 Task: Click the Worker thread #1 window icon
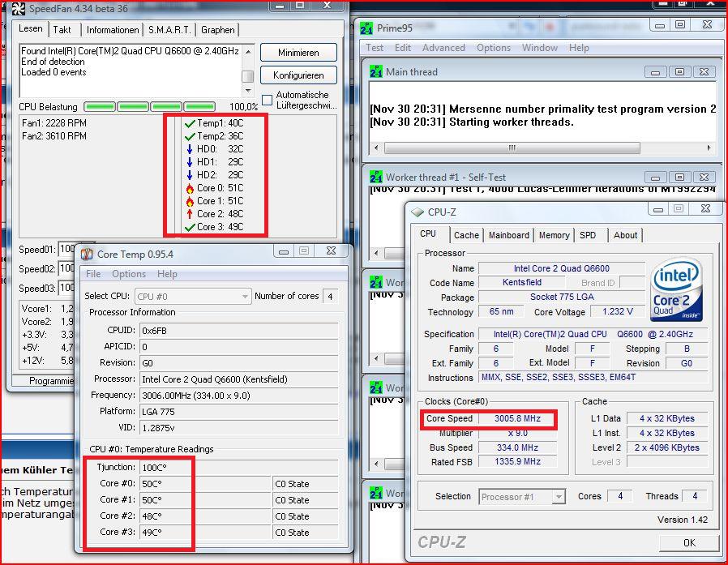pyautogui.click(x=375, y=177)
